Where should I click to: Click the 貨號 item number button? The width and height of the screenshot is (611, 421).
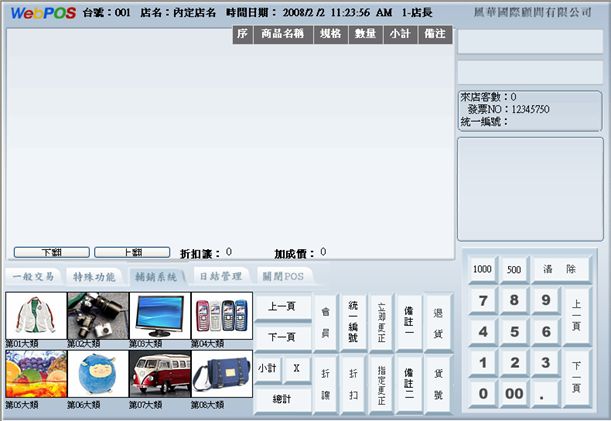pyautogui.click(x=438, y=384)
